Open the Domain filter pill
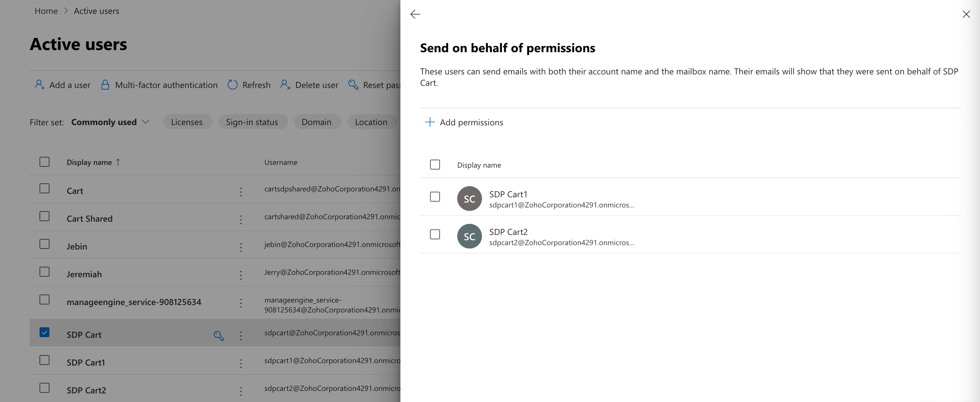 (316, 122)
